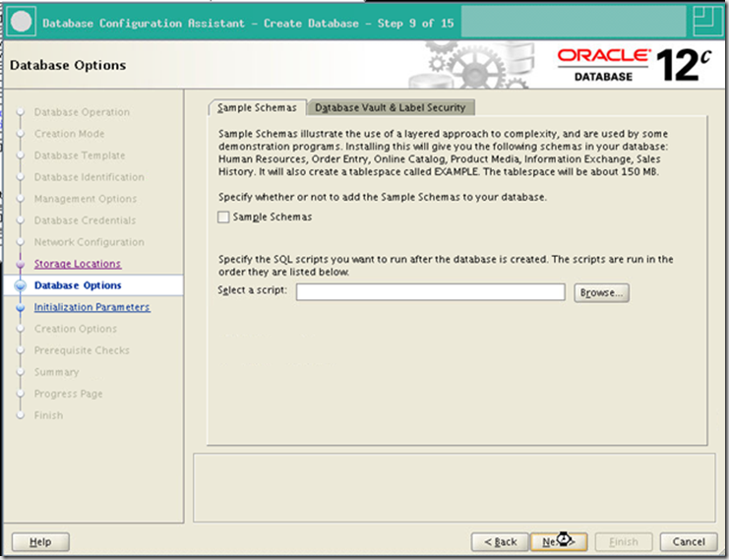Image resolution: width=729 pixels, height=560 pixels.
Task: Click the Oracle Database 12c logo
Action: pos(635,65)
